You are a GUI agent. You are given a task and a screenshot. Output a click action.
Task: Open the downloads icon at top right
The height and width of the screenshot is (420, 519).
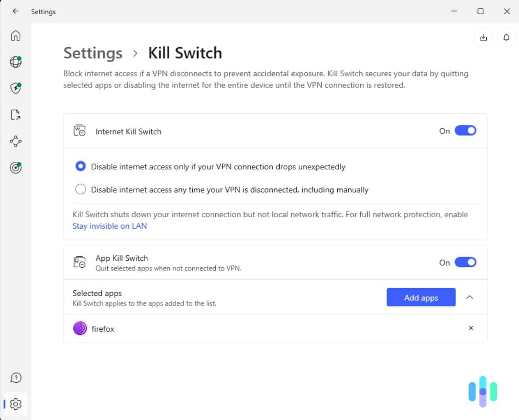[483, 37]
